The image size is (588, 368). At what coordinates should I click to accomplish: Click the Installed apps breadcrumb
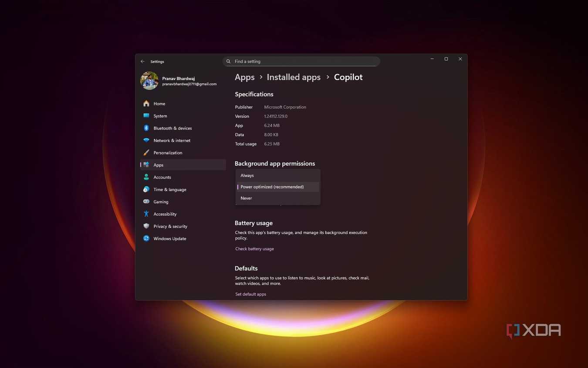294,77
